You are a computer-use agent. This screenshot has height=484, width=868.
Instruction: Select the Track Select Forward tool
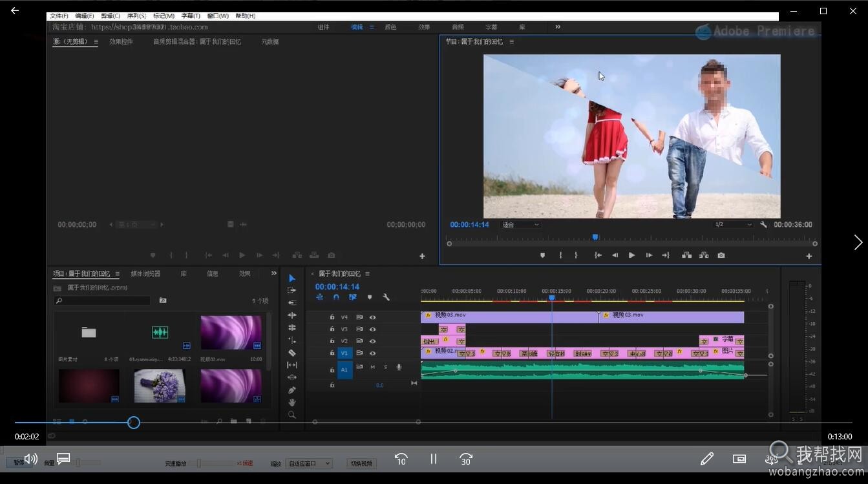coord(292,291)
